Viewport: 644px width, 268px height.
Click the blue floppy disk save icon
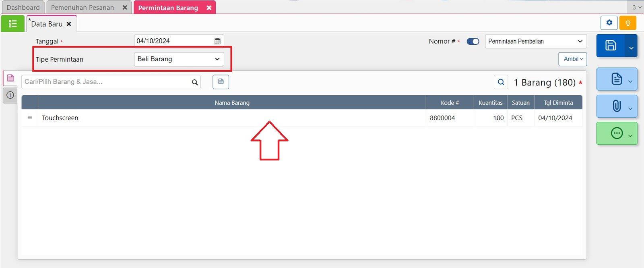tap(611, 45)
